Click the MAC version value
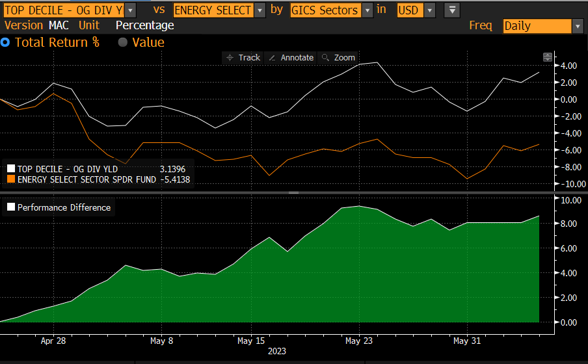588x364 pixels. pos(59,25)
